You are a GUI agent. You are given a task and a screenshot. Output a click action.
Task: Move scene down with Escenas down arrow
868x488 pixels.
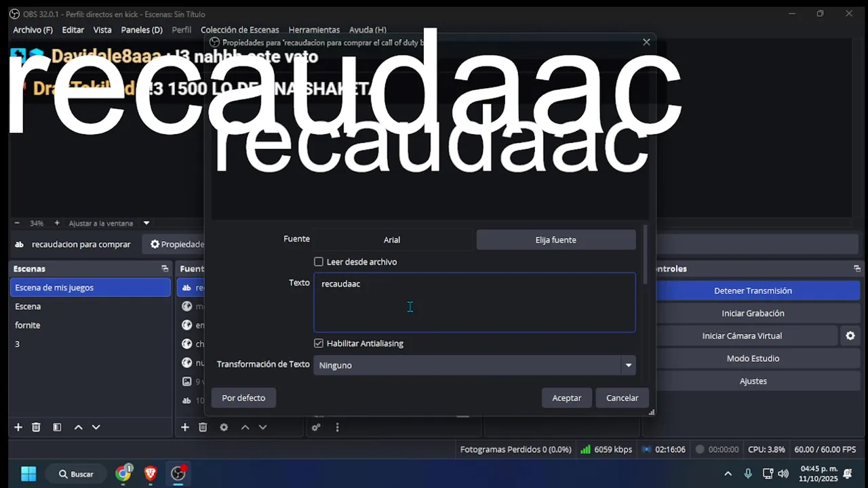(96, 427)
